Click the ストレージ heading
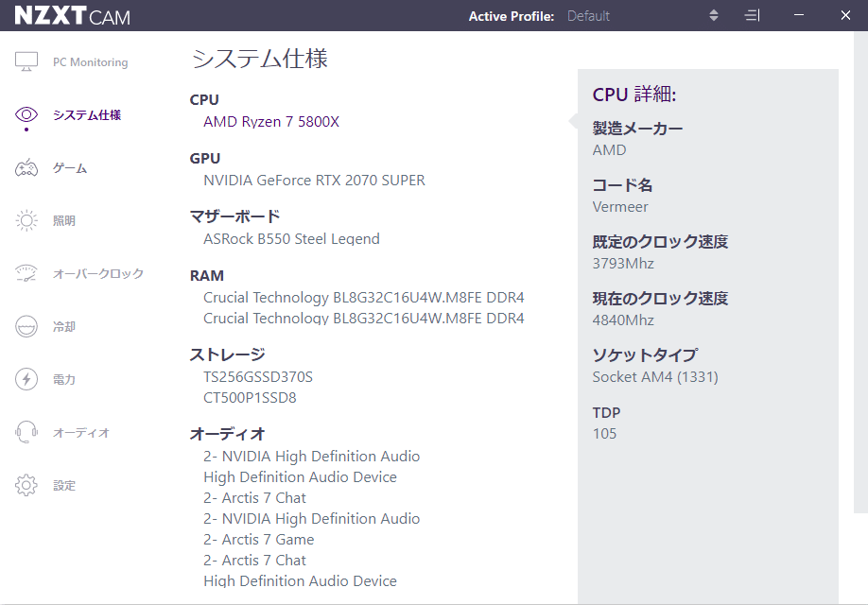This screenshot has height=605, width=868. pos(228,354)
